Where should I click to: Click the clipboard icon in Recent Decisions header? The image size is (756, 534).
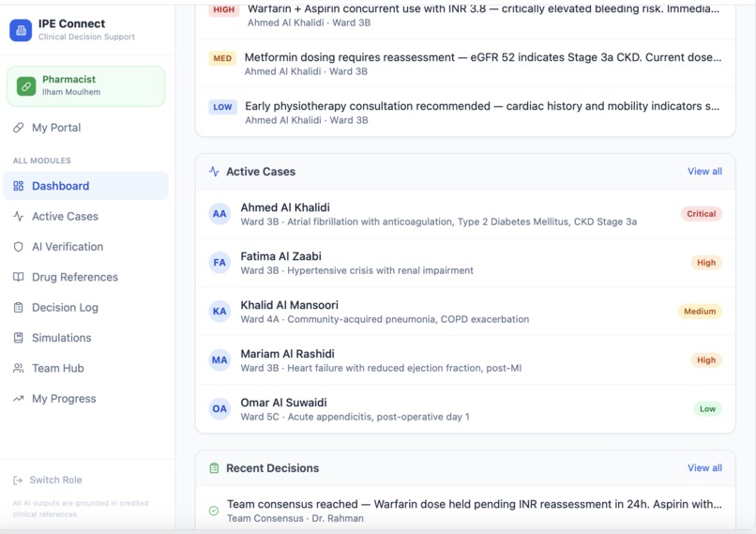click(x=214, y=468)
